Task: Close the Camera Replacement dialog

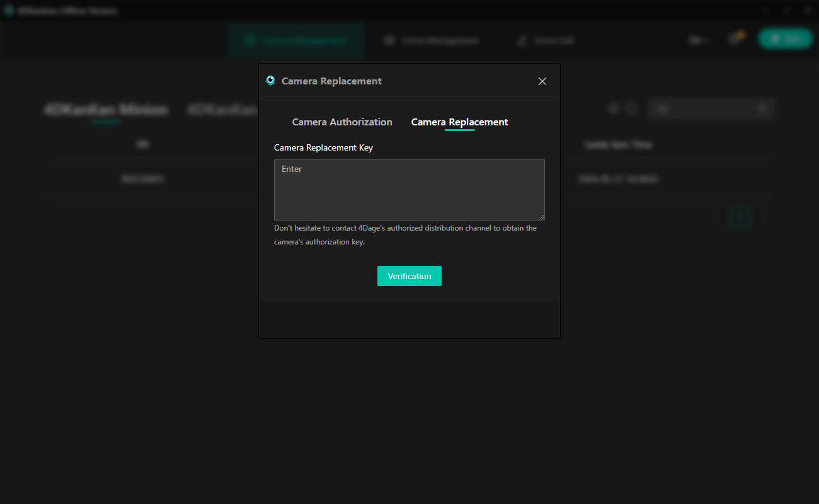Action: pos(542,81)
